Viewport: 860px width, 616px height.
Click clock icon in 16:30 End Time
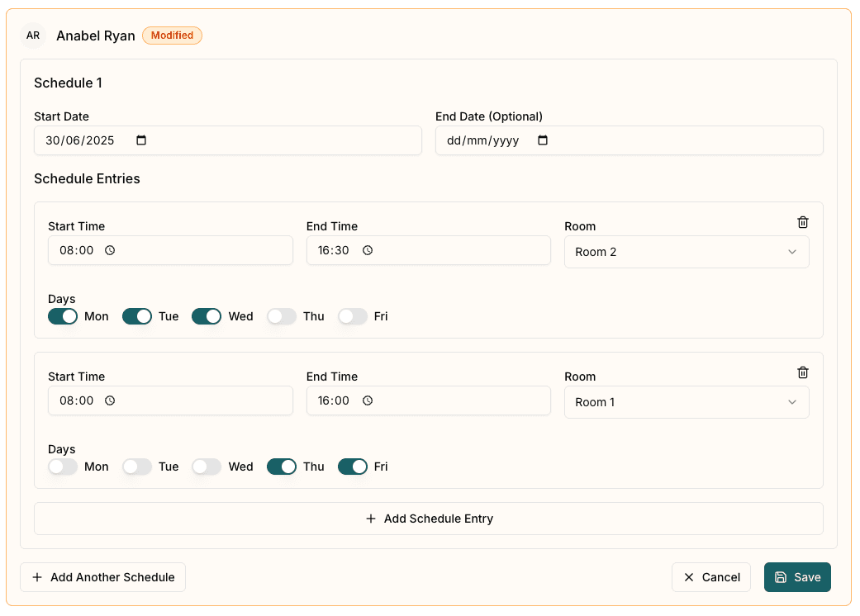[x=368, y=250]
